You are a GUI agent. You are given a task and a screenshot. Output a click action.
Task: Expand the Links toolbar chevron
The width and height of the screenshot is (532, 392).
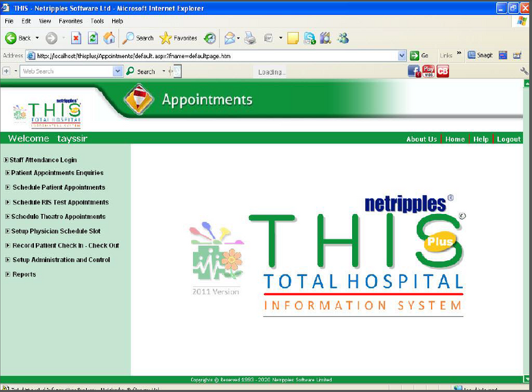459,53
